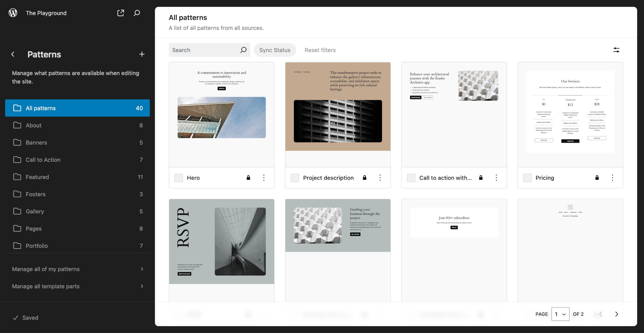This screenshot has width=644, height=333.
Task: Click the Reset filters link
Action: pyautogui.click(x=320, y=50)
